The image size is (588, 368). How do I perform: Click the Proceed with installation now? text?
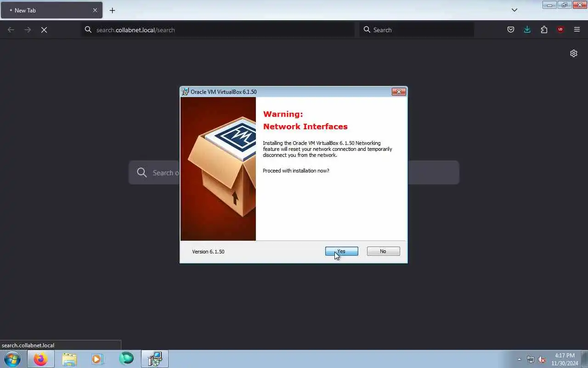(x=296, y=171)
